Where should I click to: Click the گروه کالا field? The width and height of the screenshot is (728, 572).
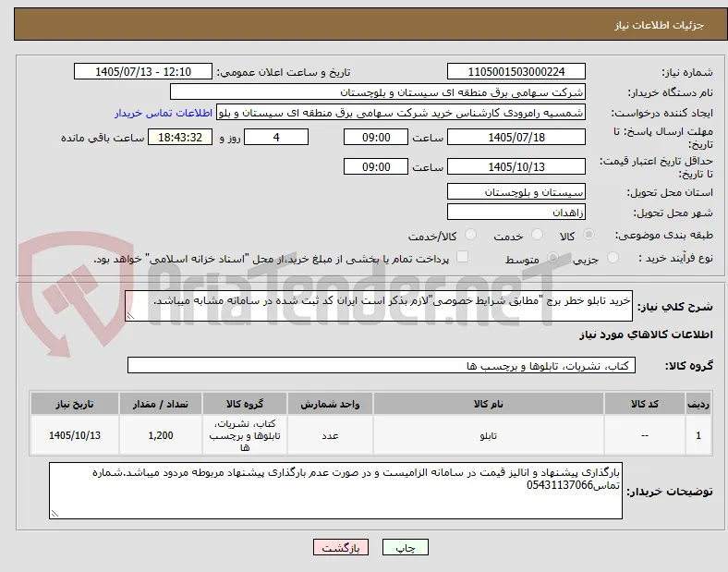(382, 365)
